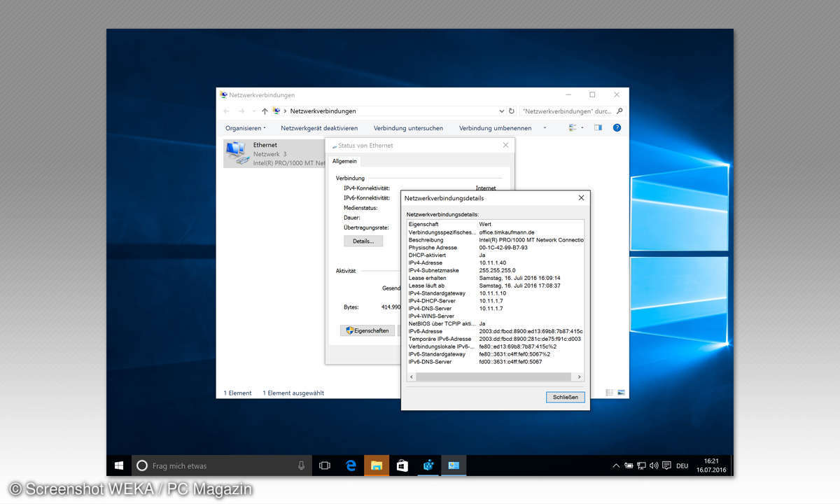The width and height of the screenshot is (840, 504).
Task: Toggle the preview pane icon
Action: 598,128
